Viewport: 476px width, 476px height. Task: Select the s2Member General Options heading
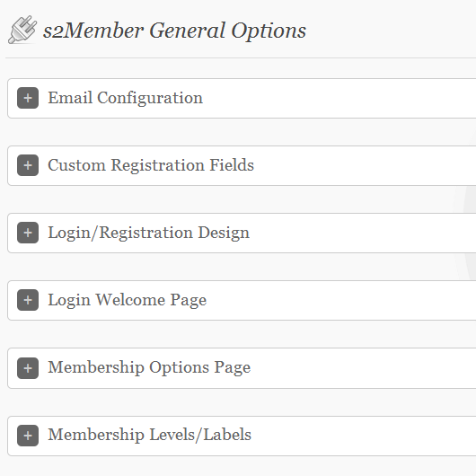click(x=174, y=31)
